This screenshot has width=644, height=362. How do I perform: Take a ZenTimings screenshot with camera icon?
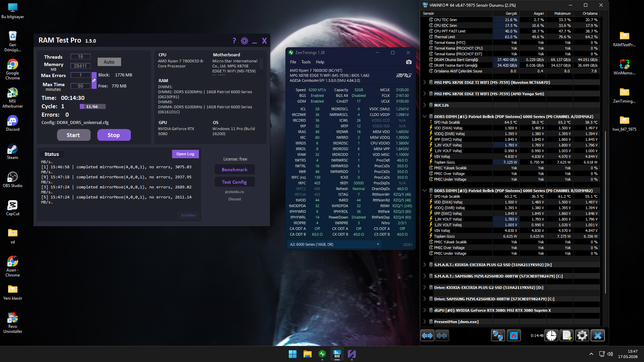409,62
